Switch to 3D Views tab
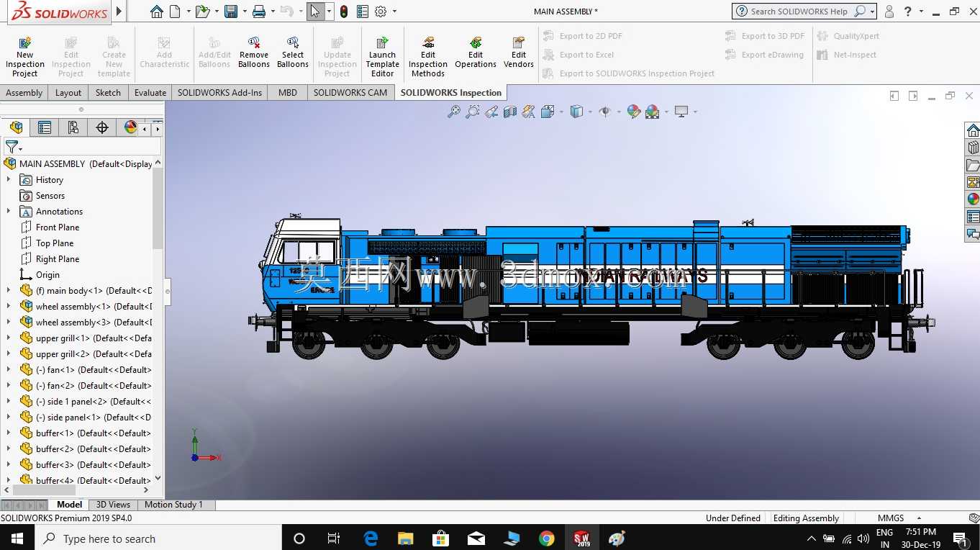The width and height of the screenshot is (980, 550). coord(113,505)
